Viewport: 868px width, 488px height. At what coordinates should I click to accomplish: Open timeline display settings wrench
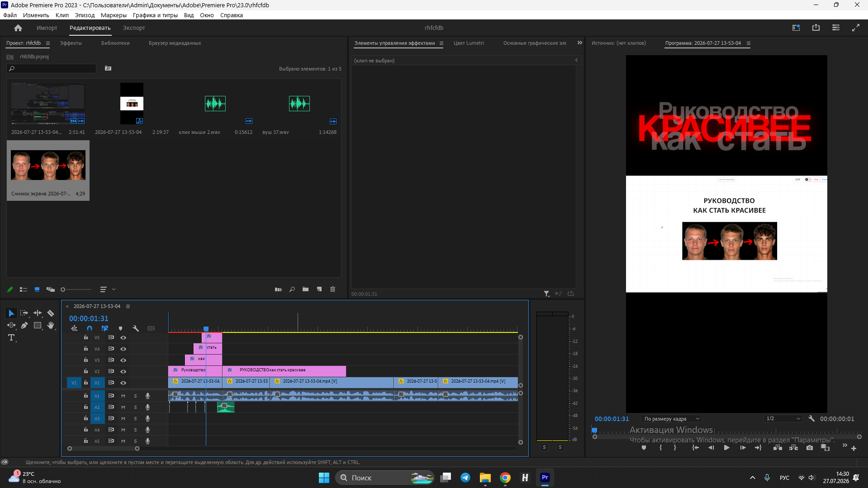(x=135, y=328)
